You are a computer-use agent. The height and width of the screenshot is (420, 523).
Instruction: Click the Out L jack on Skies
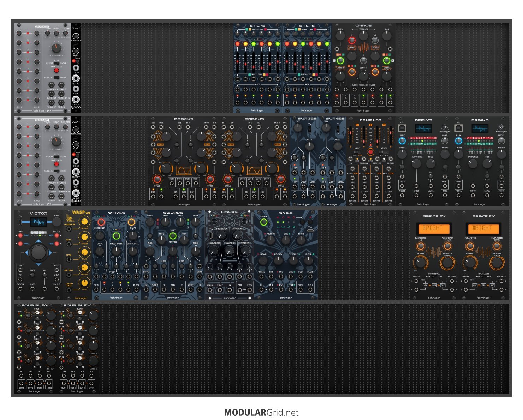[300, 290]
